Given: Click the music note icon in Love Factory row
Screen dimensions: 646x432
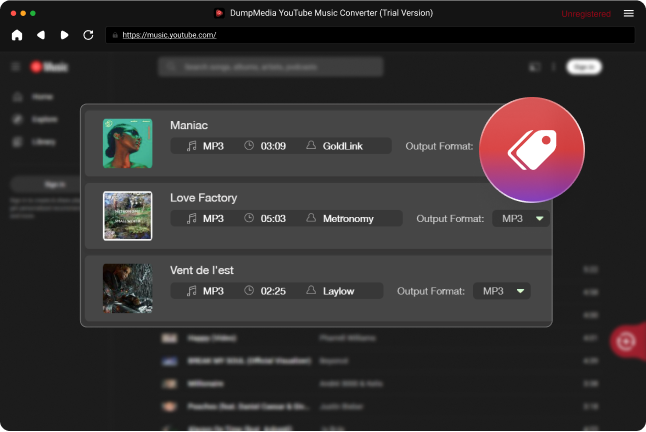Looking at the screenshot, I should coord(192,218).
